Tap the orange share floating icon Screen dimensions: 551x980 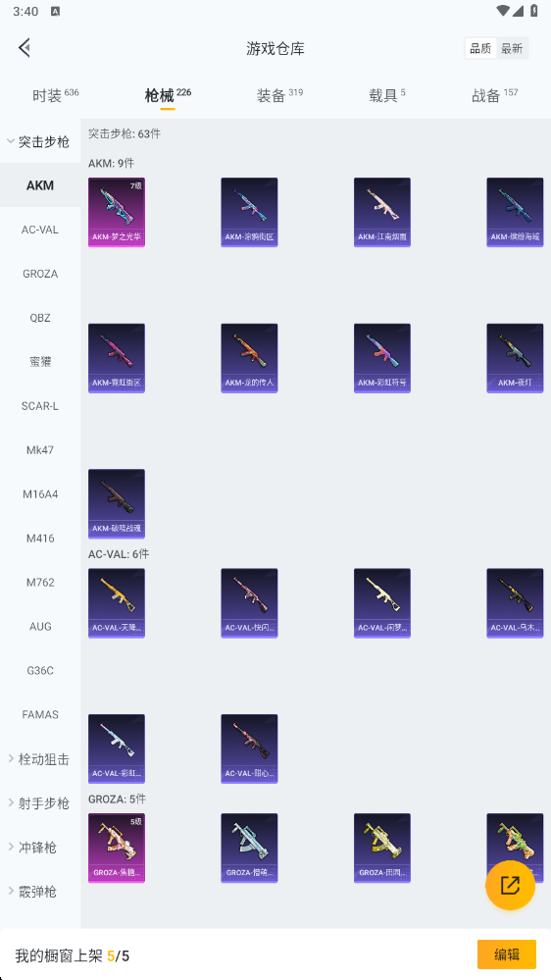click(x=510, y=885)
